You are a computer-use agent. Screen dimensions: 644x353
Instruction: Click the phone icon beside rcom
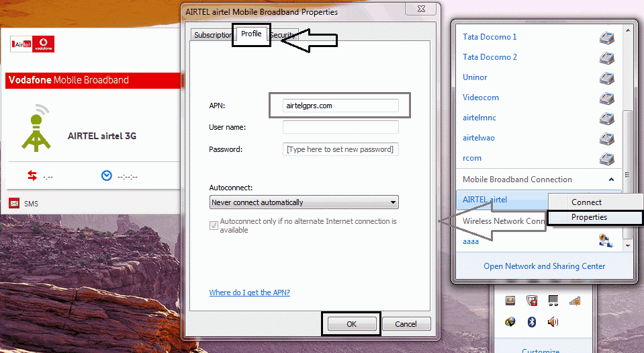(606, 159)
